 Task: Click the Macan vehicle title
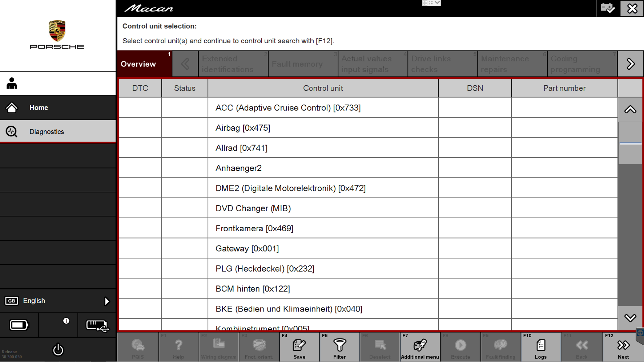coord(149,8)
